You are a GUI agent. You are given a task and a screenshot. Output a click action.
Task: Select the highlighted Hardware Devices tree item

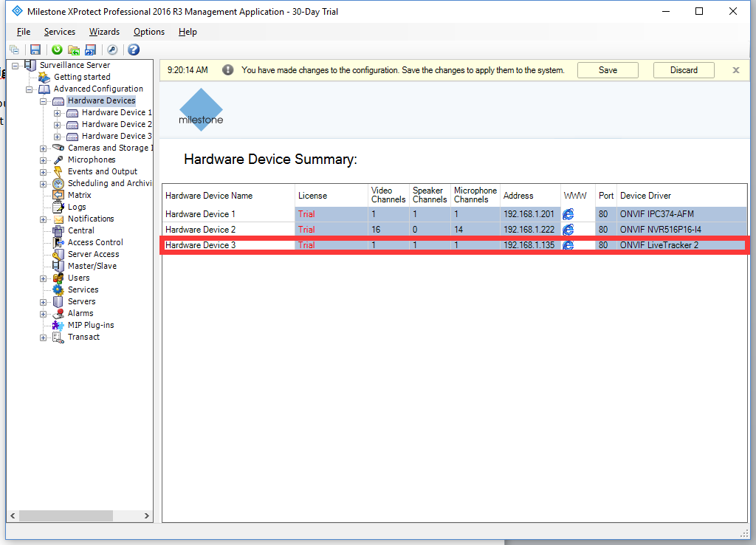[x=101, y=100]
